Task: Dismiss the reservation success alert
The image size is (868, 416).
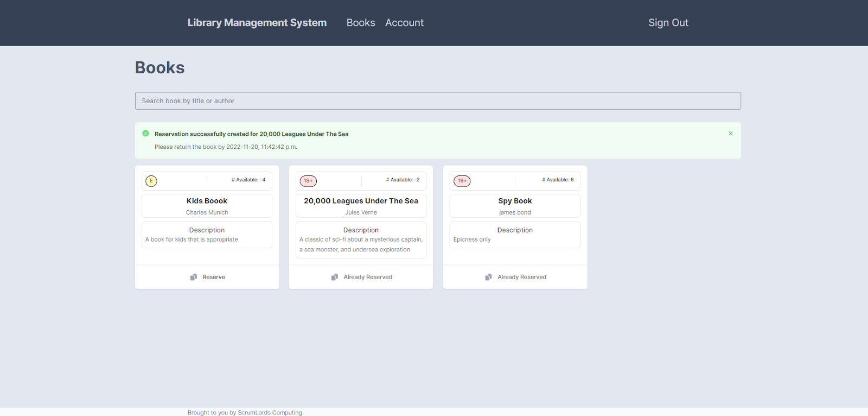Action: pos(731,134)
